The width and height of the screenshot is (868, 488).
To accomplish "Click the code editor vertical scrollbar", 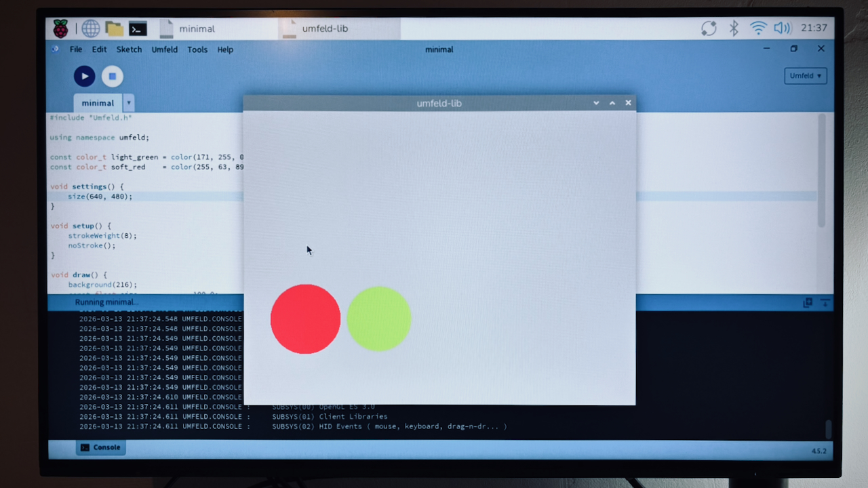I will (x=821, y=169).
